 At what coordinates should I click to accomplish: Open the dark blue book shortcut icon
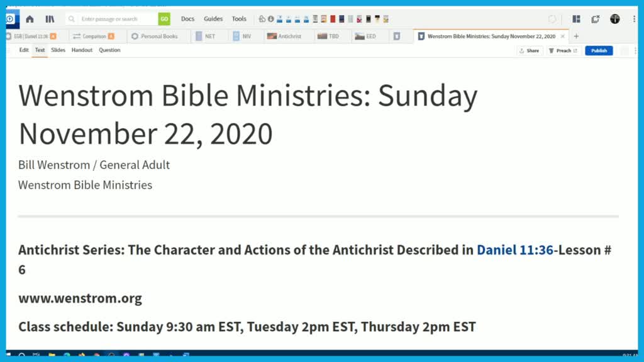point(341,19)
